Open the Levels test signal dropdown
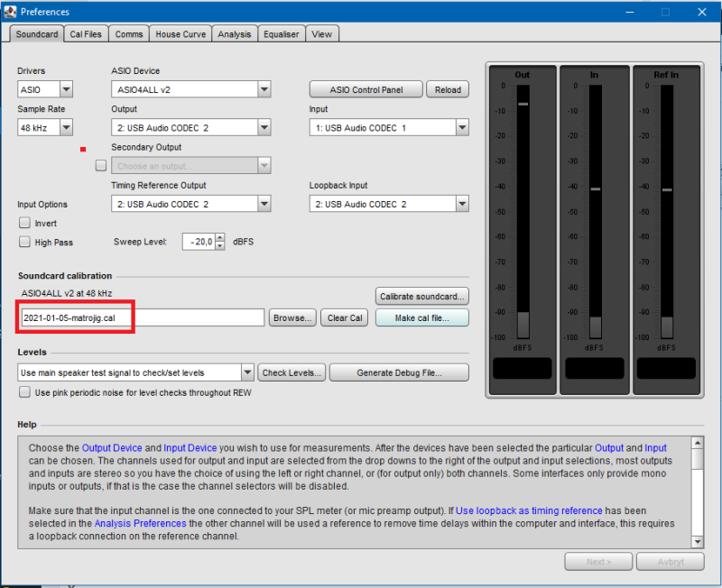 tap(136, 372)
